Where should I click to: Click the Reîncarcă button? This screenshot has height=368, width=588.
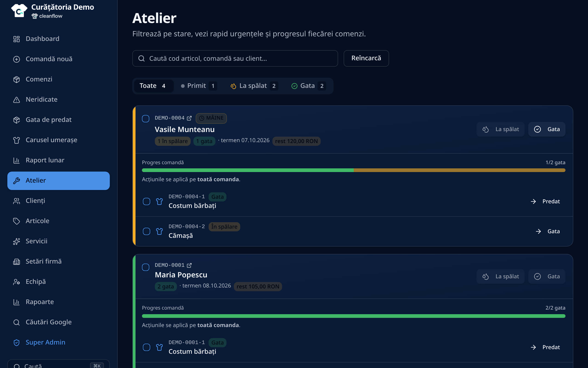pyautogui.click(x=366, y=58)
